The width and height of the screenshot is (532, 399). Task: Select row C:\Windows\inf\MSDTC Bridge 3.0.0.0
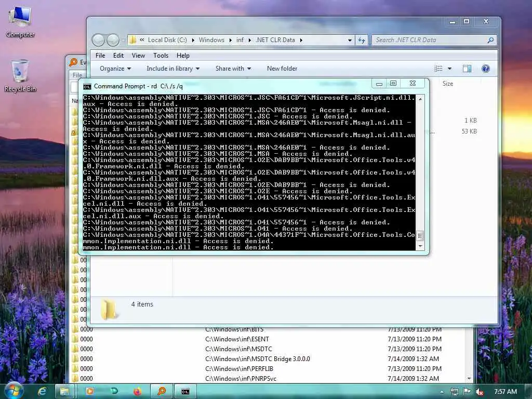point(268,358)
